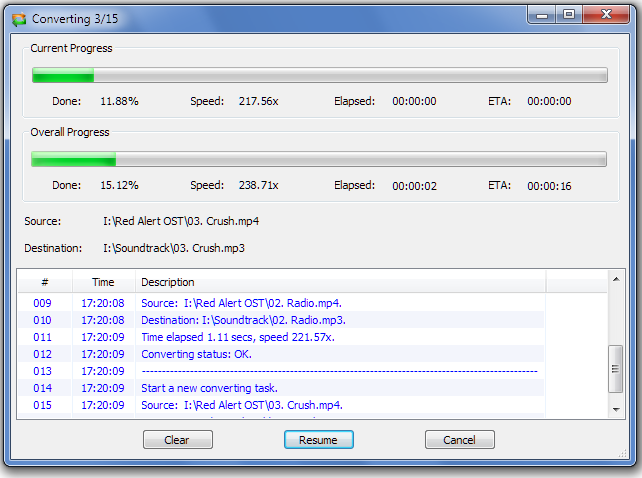Select log row 014 Start a new converting task
The width and height of the screenshot is (642, 478).
pos(281,388)
